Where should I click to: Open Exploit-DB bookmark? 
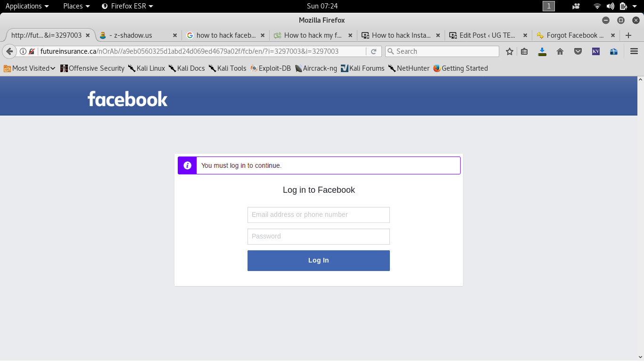(271, 68)
